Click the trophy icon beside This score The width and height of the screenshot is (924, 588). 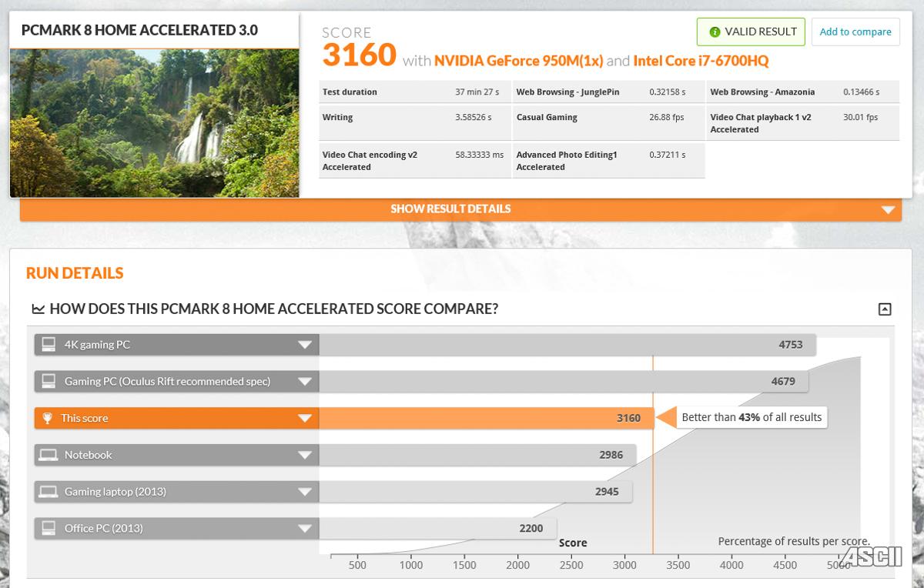point(48,418)
